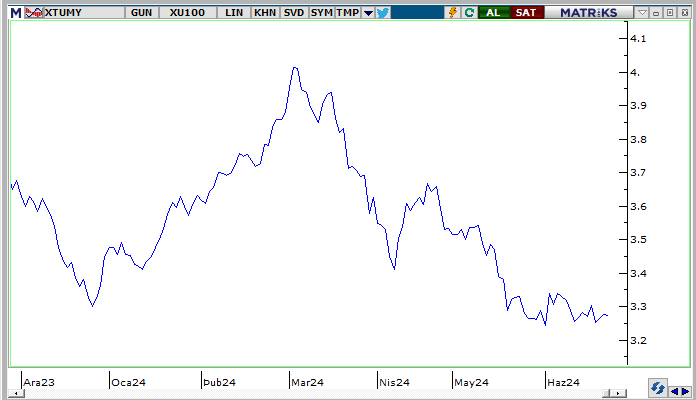
Task: Click the 4. price axis label
Action: (635, 72)
